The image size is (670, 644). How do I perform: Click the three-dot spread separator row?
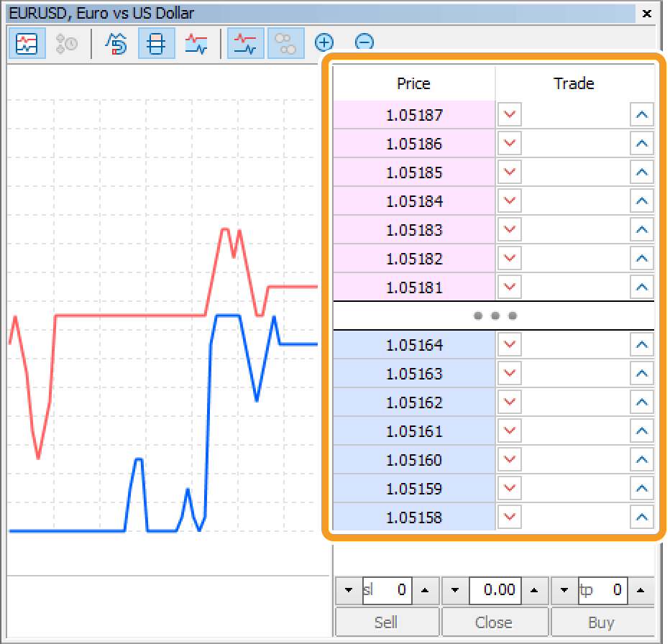[495, 316]
